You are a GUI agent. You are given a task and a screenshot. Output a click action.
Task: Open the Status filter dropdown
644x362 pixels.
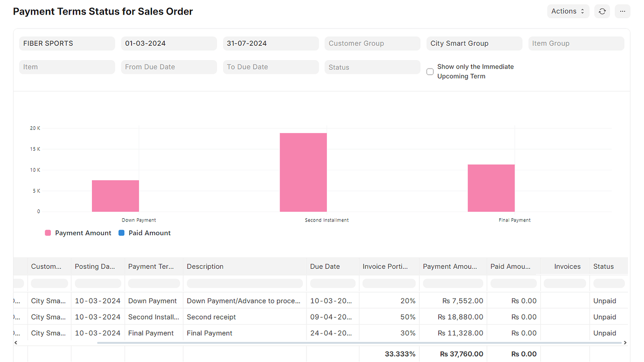(x=372, y=67)
